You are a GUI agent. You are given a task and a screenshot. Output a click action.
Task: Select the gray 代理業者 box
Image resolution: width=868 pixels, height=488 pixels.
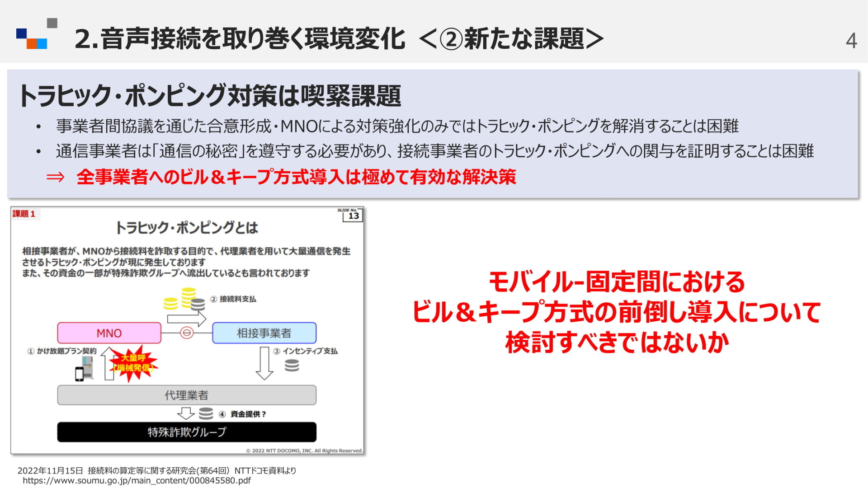(186, 395)
